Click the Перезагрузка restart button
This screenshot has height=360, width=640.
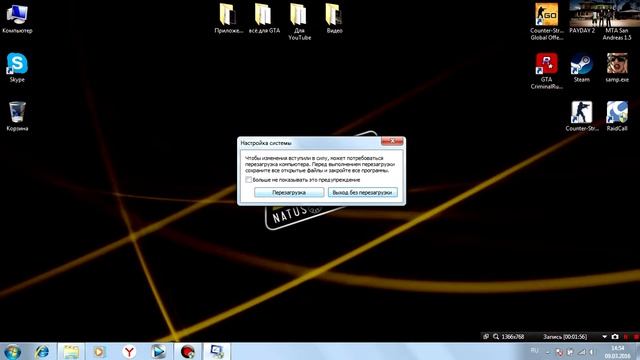[x=289, y=192]
